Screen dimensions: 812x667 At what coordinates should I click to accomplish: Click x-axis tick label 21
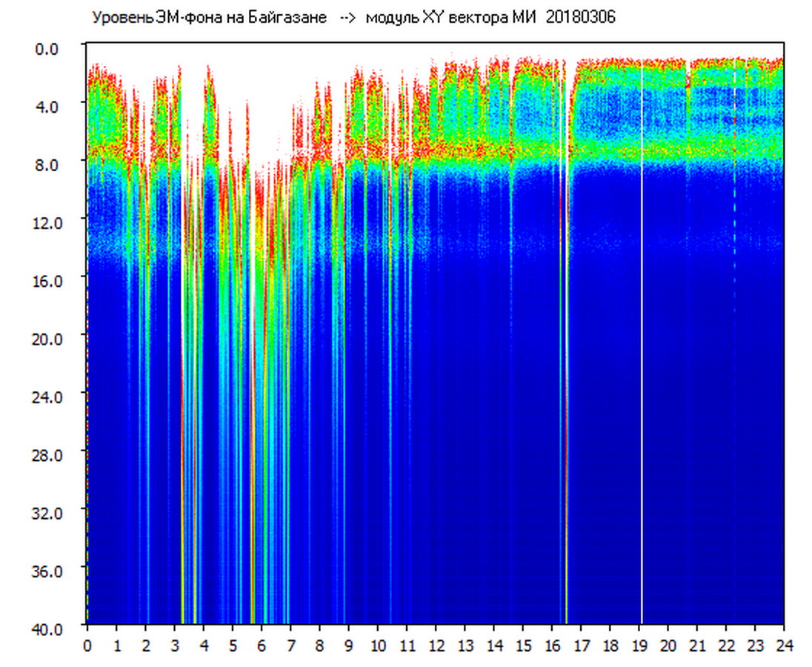click(x=696, y=646)
